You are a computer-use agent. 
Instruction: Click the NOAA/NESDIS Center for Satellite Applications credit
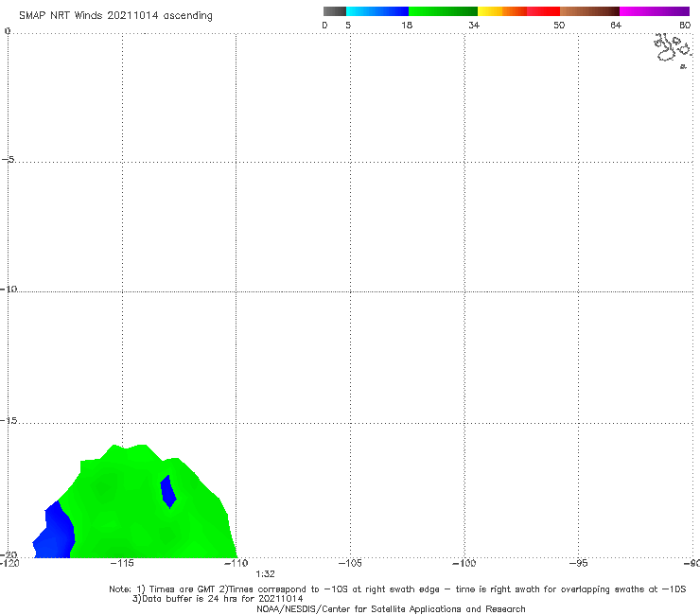tap(391, 608)
